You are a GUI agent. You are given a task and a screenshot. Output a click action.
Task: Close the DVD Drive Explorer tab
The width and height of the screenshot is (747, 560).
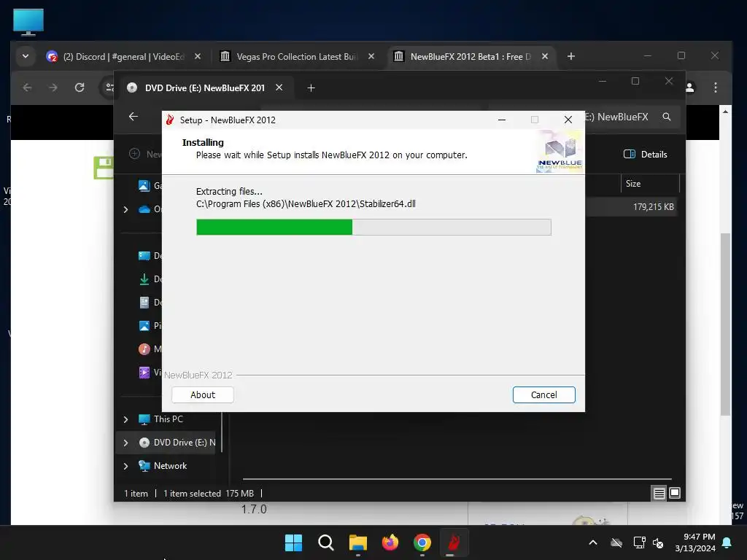coord(279,87)
